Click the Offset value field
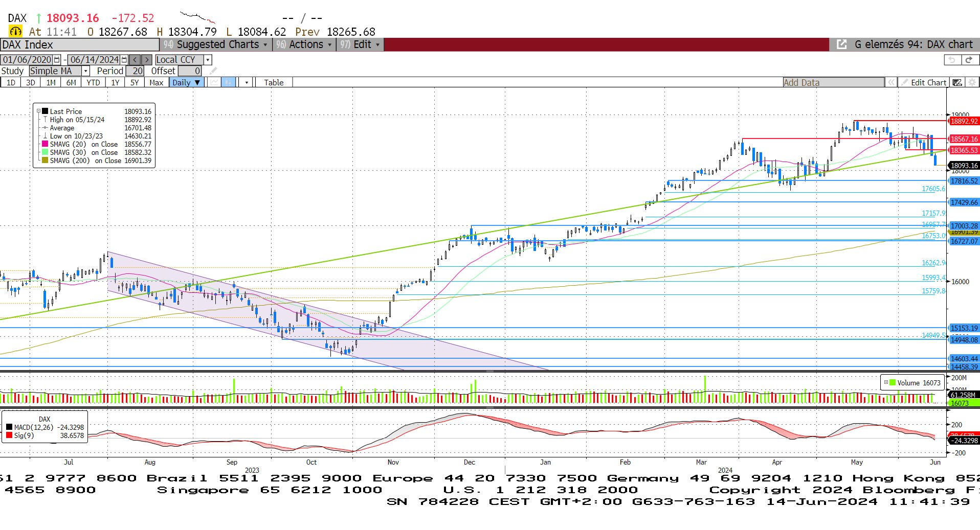980x530 pixels. click(x=190, y=71)
